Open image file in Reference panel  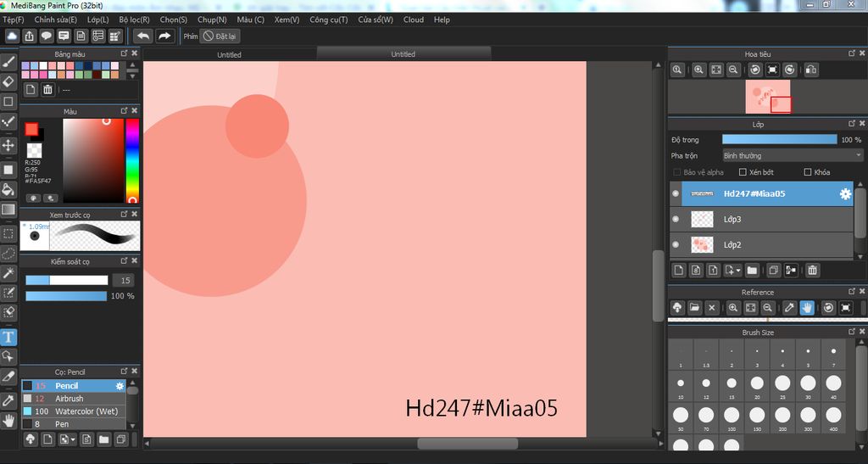pos(694,307)
